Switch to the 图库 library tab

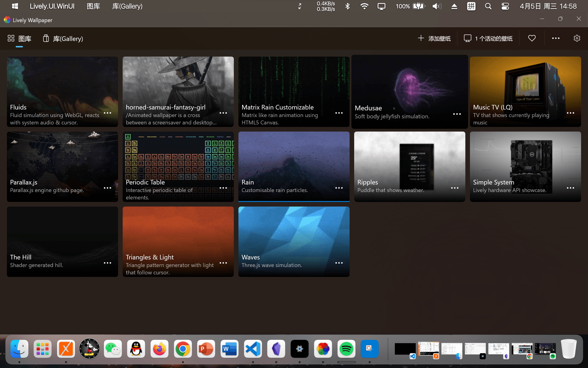(x=20, y=38)
